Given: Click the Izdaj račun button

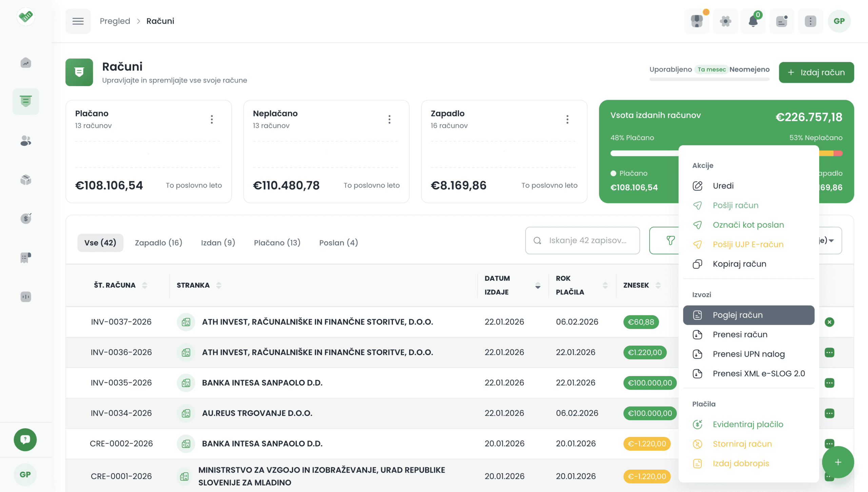Looking at the screenshot, I should pos(816,72).
